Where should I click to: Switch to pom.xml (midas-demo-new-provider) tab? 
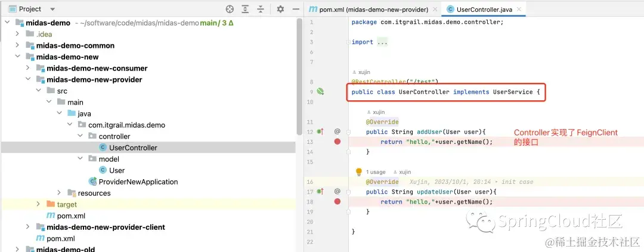pos(373,9)
